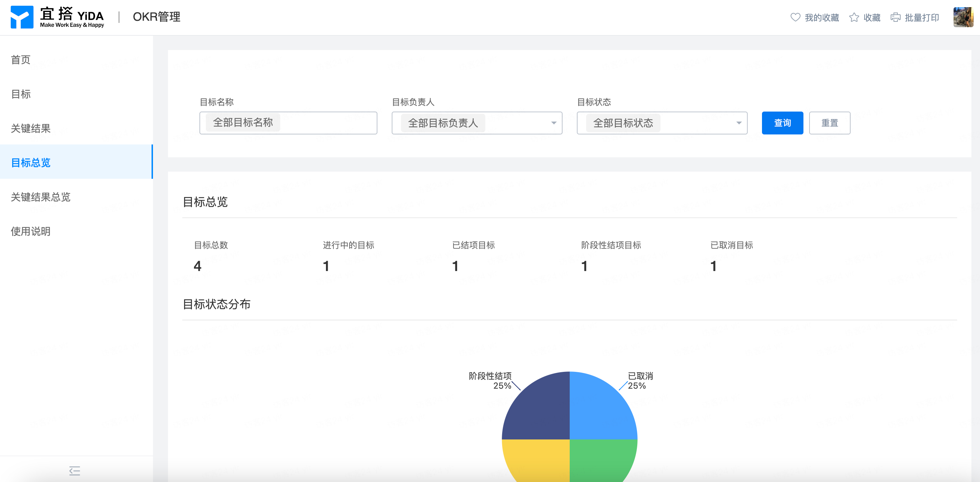
Task: Click the heart icon for 我的收藏
Action: (795, 17)
